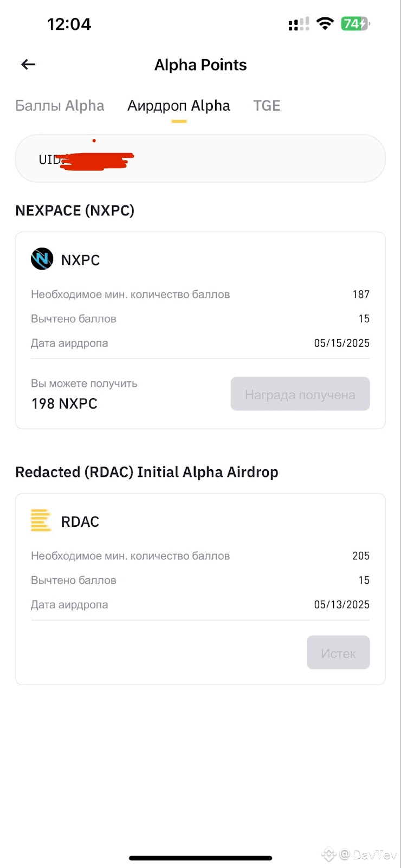
Task: Tap the Binance watermark logo
Action: pyautogui.click(x=329, y=855)
